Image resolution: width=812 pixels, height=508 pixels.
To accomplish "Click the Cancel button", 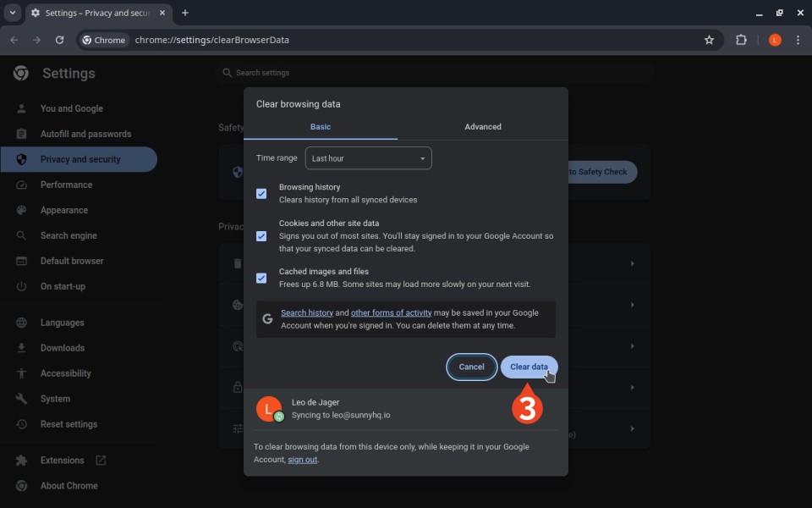I will [x=471, y=367].
